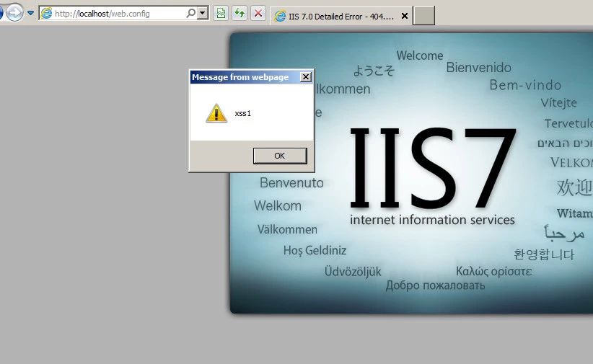Click the internet information services caption
The width and height of the screenshot is (593, 364).
coord(432,220)
